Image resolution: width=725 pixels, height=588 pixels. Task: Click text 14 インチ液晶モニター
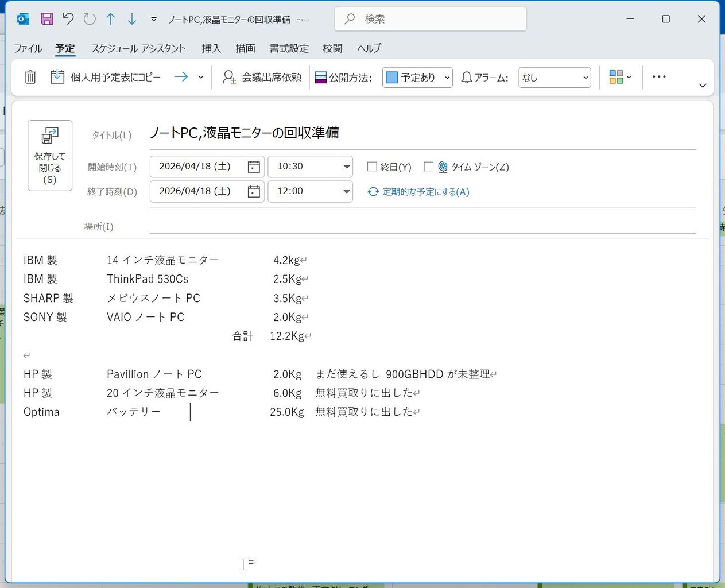[x=163, y=260]
